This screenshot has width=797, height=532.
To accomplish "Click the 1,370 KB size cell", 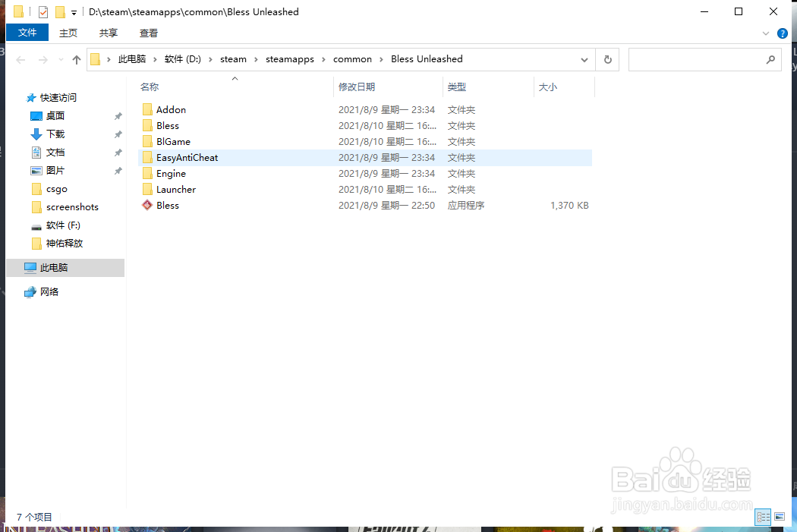I will click(569, 205).
